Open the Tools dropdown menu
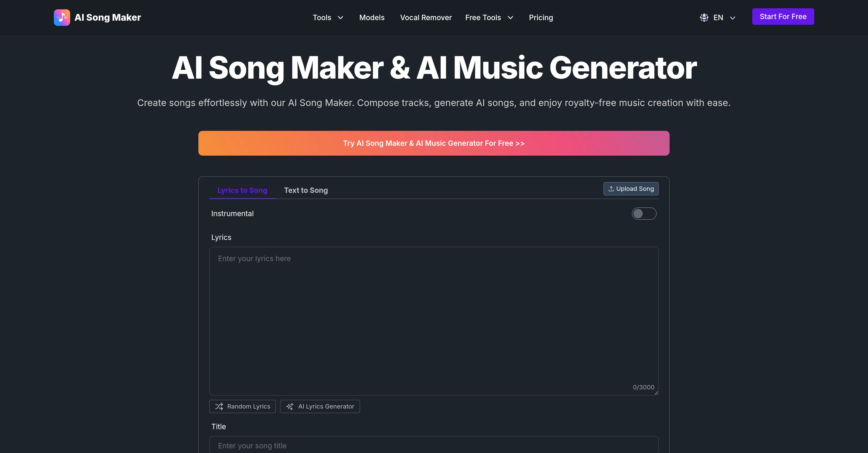Viewport: 868px width, 453px height. point(328,17)
